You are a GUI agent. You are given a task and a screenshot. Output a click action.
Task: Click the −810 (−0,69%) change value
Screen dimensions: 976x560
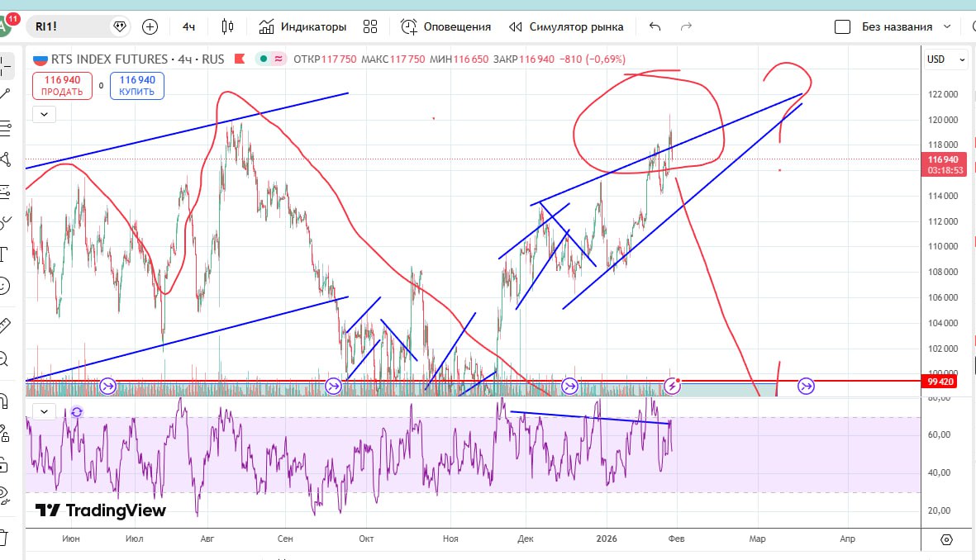pos(592,59)
